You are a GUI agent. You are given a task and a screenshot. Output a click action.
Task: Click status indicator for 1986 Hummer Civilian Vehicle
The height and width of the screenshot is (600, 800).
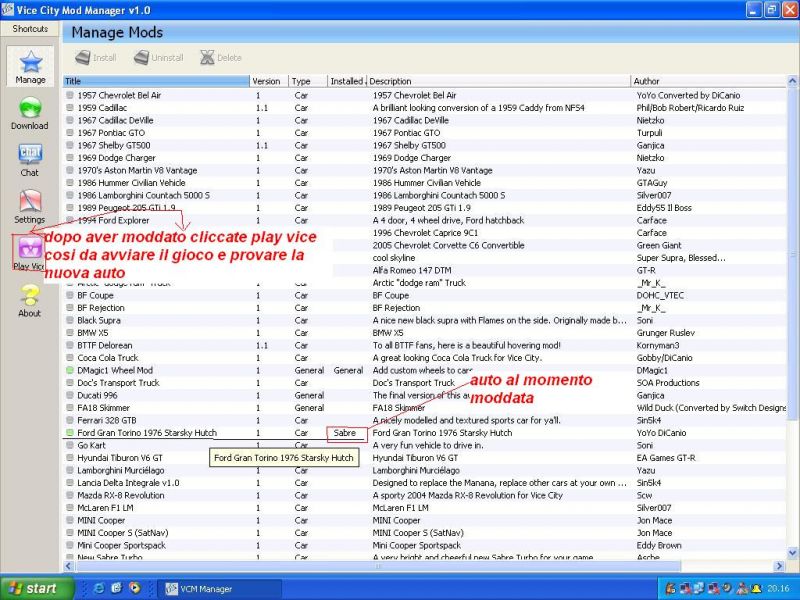(70, 183)
